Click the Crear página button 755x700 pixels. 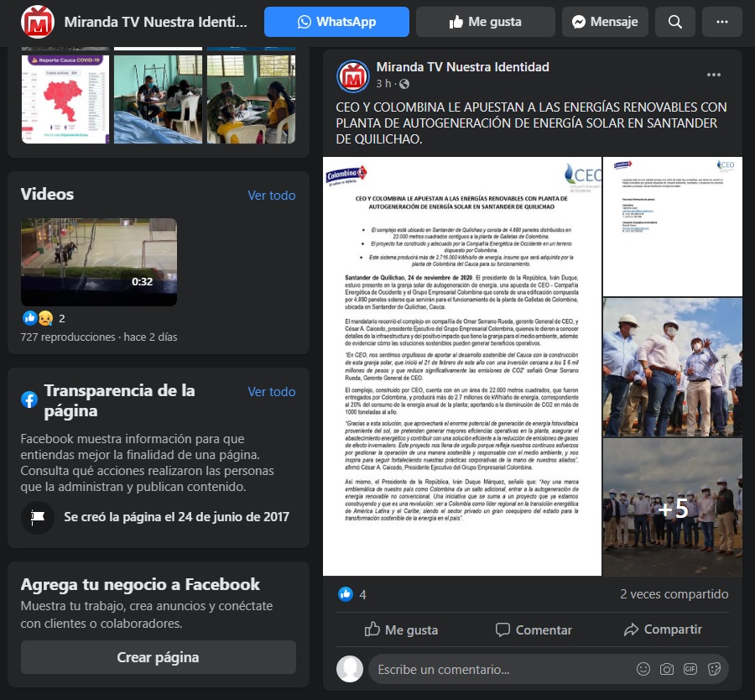pyautogui.click(x=158, y=657)
